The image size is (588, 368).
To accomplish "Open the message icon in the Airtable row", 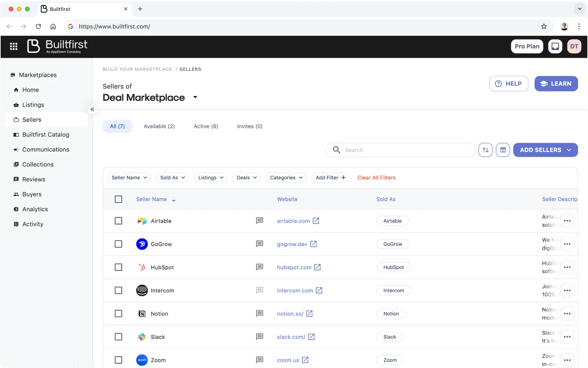I will click(x=260, y=221).
